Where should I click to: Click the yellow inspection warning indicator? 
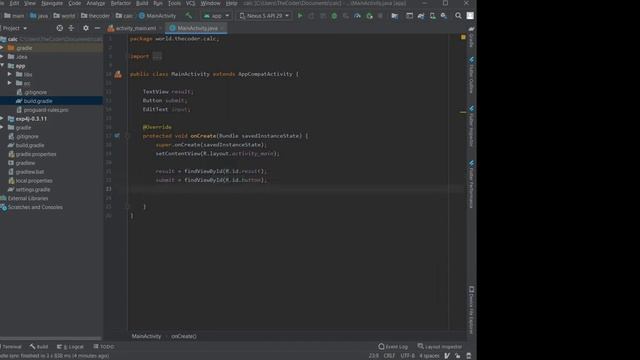(463, 37)
